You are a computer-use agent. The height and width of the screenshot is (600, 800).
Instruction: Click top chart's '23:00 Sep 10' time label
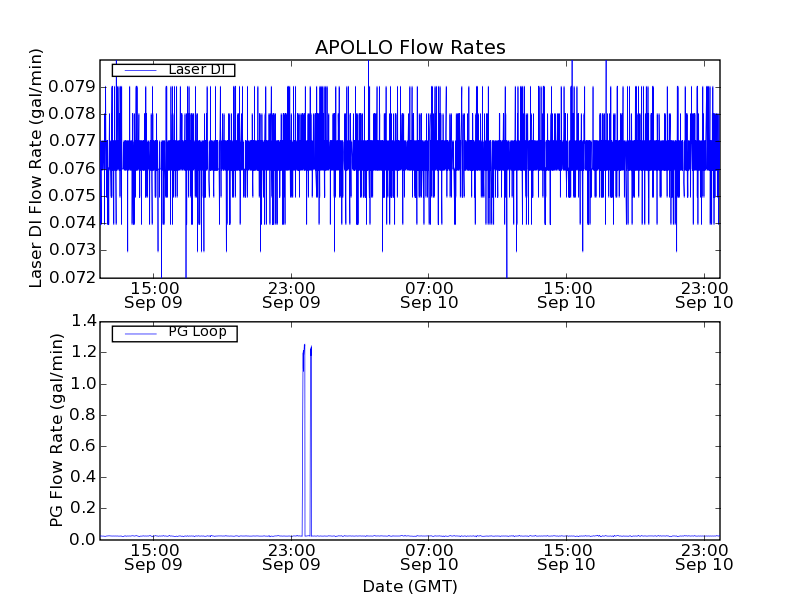coord(704,295)
